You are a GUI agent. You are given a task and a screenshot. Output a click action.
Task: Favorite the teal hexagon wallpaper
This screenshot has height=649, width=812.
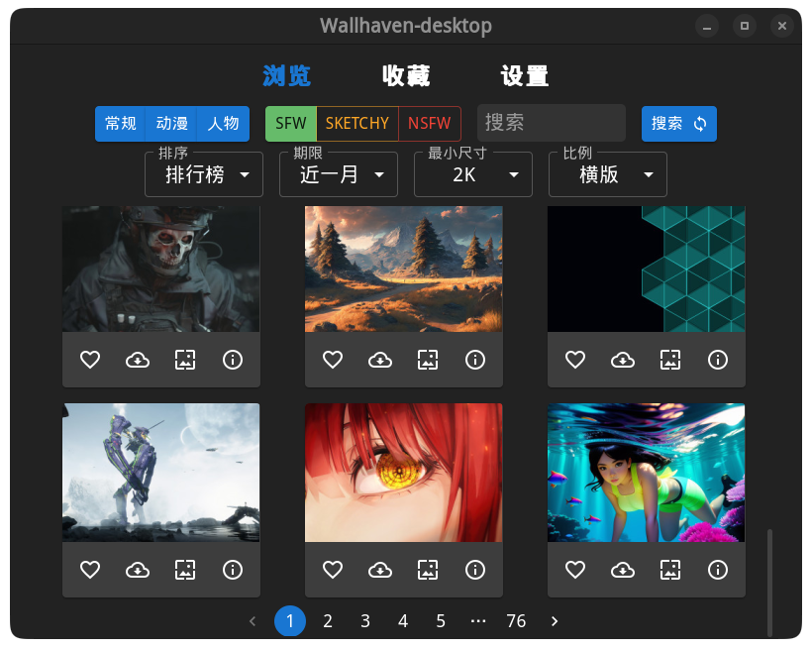click(575, 360)
